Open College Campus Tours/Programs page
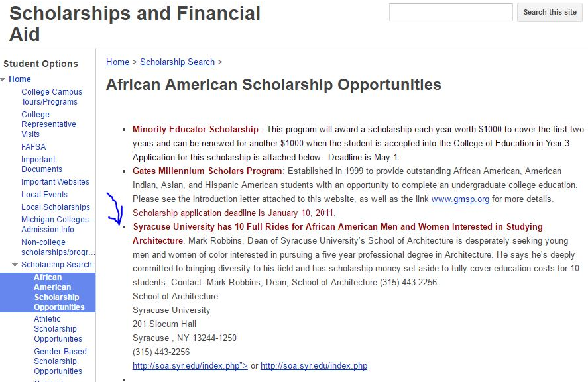The height and width of the screenshot is (382, 588). pos(52,97)
